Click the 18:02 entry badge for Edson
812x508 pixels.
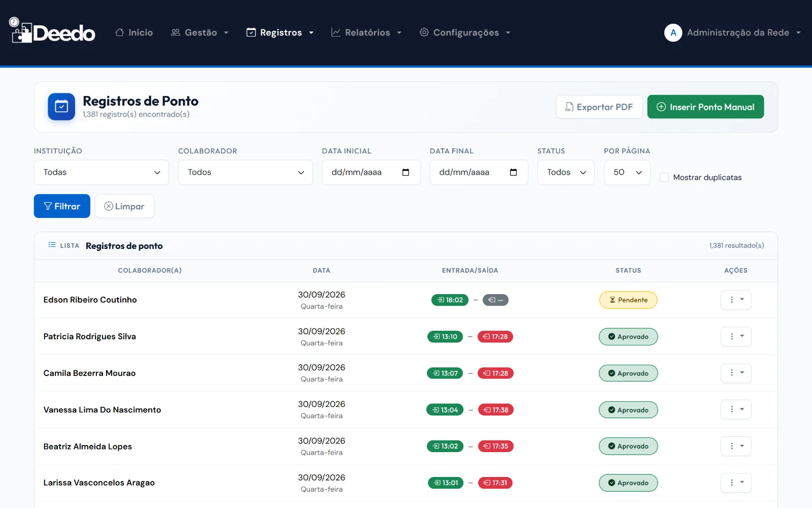coord(450,300)
